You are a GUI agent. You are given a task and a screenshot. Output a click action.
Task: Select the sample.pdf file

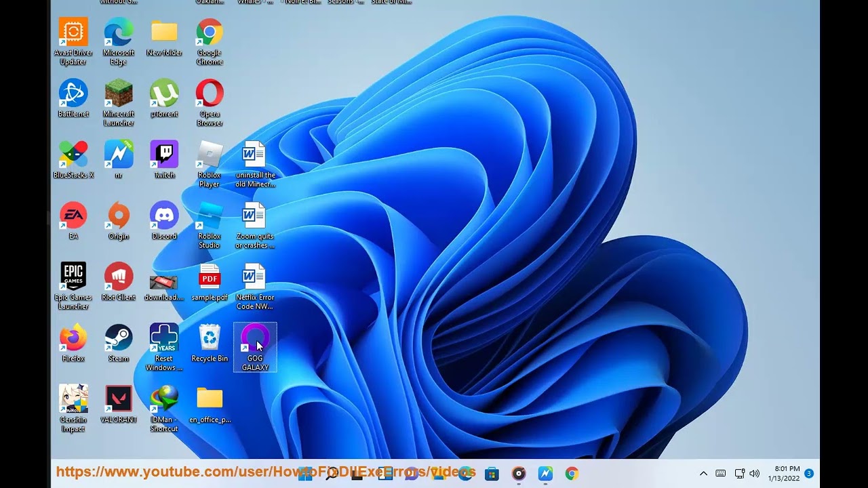click(x=210, y=282)
